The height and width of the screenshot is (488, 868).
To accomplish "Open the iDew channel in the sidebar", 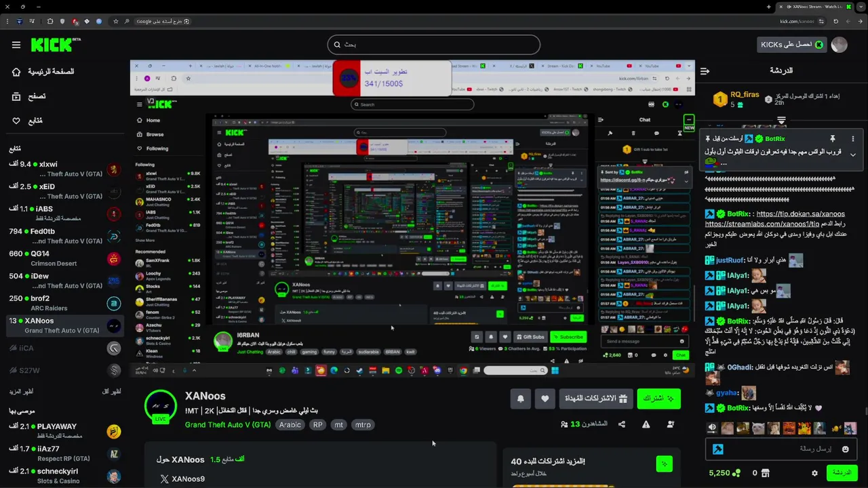I will [x=65, y=281].
